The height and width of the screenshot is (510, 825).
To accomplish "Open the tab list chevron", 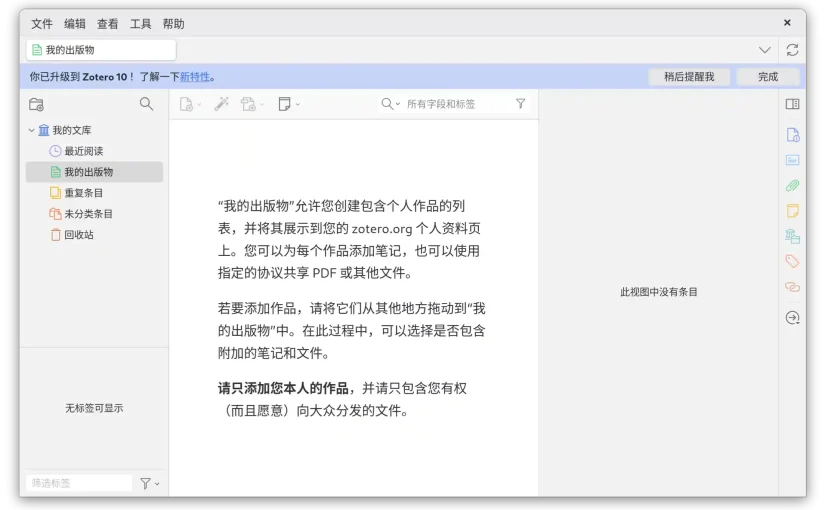I will pyautogui.click(x=764, y=50).
